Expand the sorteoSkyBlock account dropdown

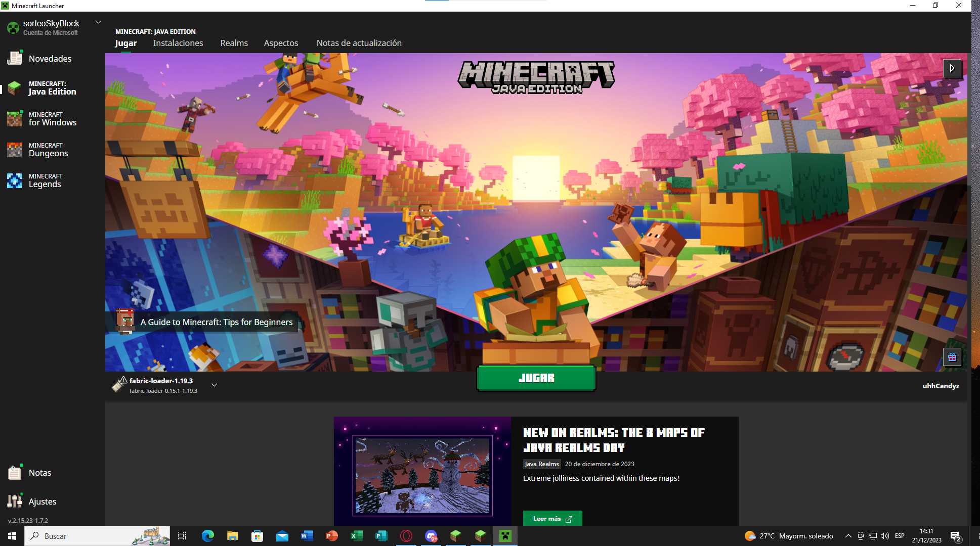(98, 22)
